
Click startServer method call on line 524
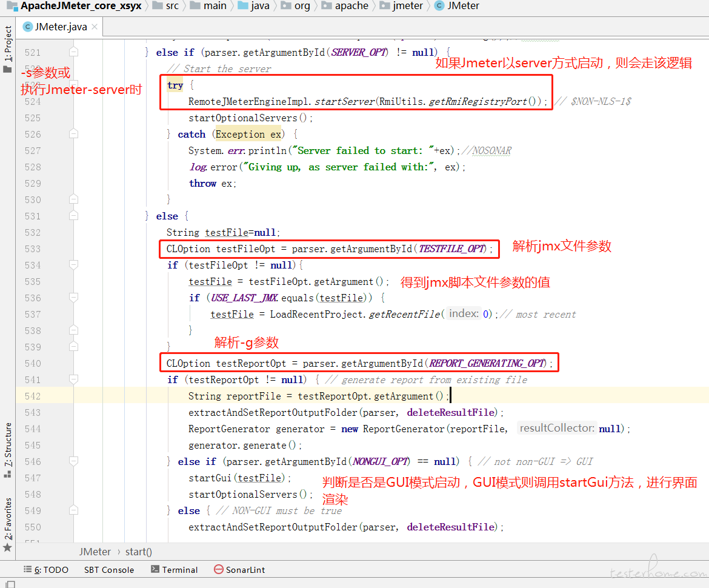(345, 101)
